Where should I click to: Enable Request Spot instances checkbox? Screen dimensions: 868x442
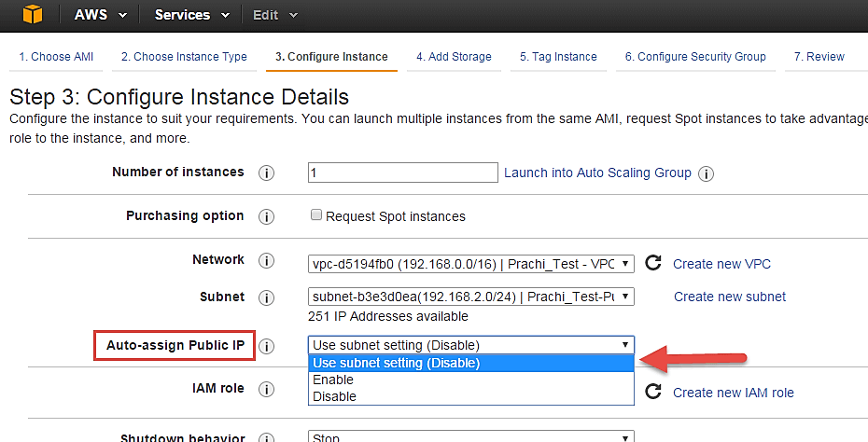click(x=317, y=216)
